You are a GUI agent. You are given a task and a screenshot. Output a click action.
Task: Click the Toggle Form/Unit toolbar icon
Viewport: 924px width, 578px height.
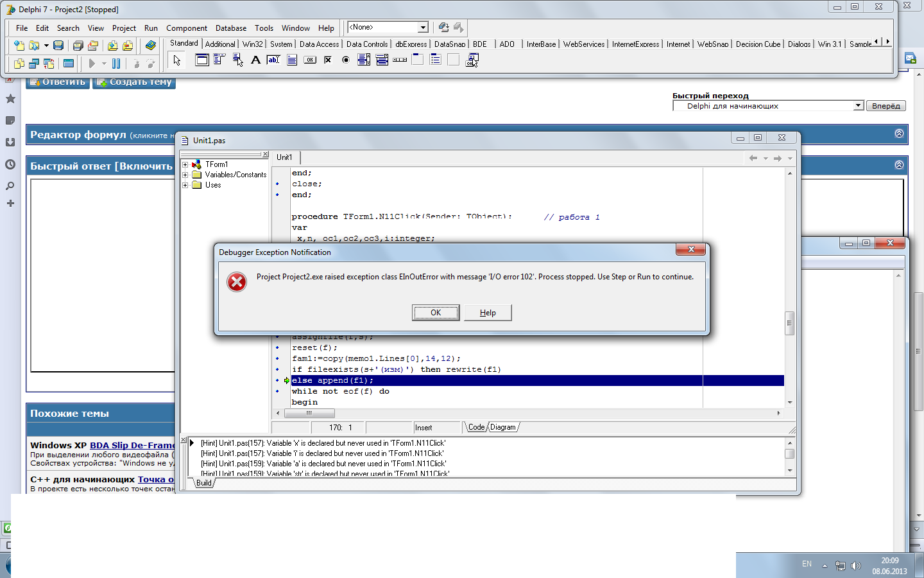pyautogui.click(x=49, y=64)
